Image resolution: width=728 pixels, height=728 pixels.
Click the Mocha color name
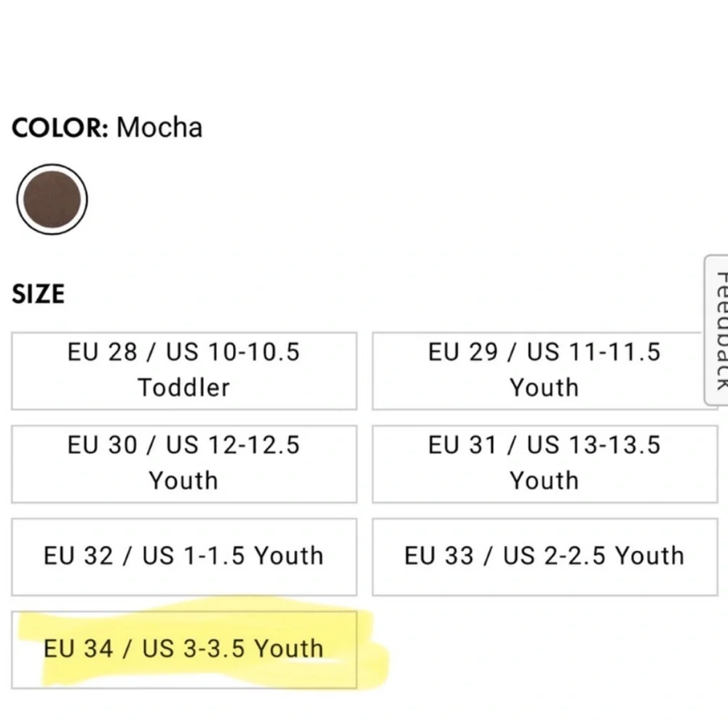pyautogui.click(x=159, y=127)
